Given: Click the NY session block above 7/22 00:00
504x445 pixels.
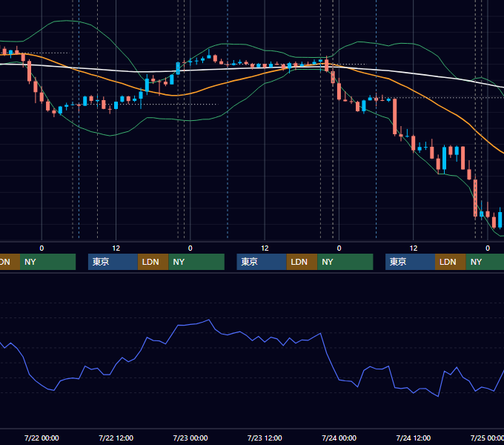Looking at the screenshot, I should pyautogui.click(x=48, y=262).
